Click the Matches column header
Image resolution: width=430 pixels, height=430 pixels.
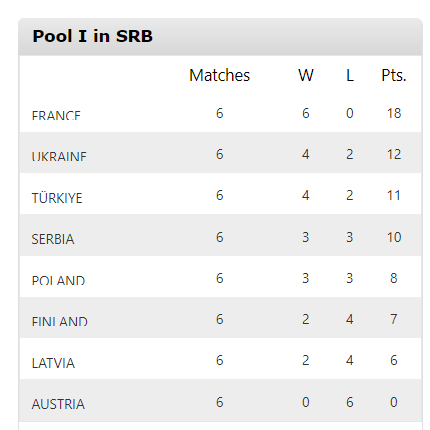pos(219,75)
